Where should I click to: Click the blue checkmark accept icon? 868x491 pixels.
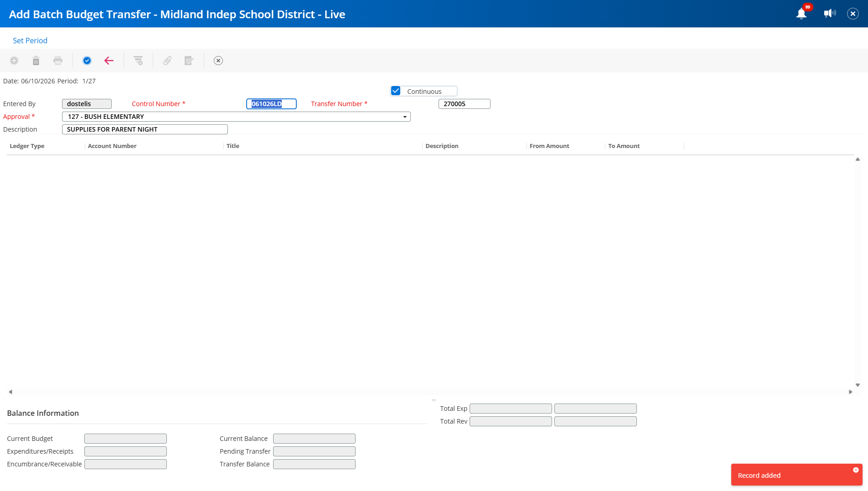(x=87, y=61)
